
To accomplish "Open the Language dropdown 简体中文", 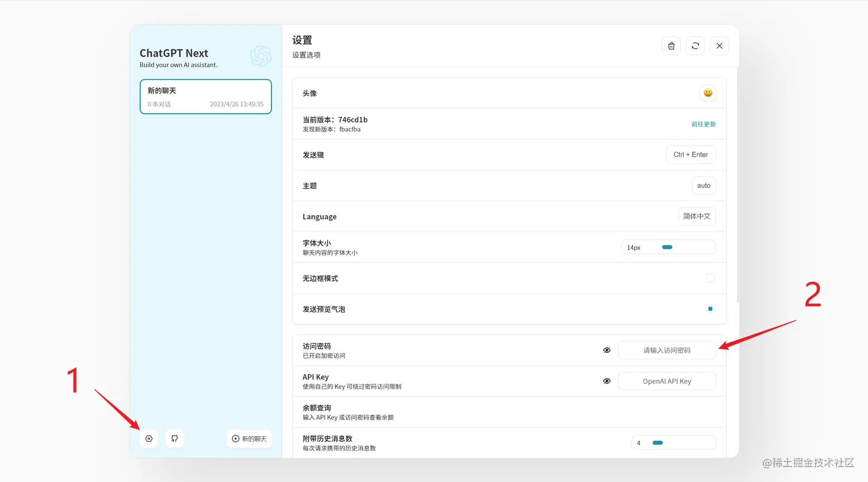I will click(x=697, y=216).
